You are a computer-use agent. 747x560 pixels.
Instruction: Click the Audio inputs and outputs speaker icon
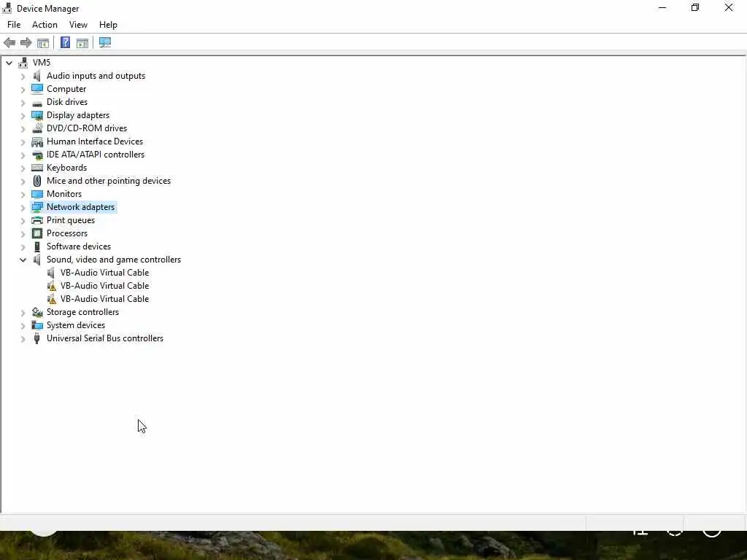pyautogui.click(x=37, y=76)
